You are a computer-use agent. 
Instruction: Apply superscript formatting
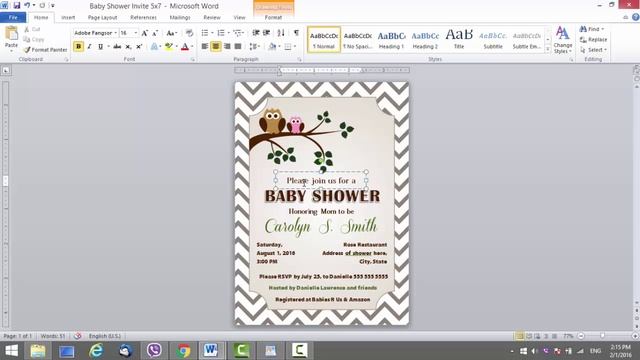click(139, 47)
